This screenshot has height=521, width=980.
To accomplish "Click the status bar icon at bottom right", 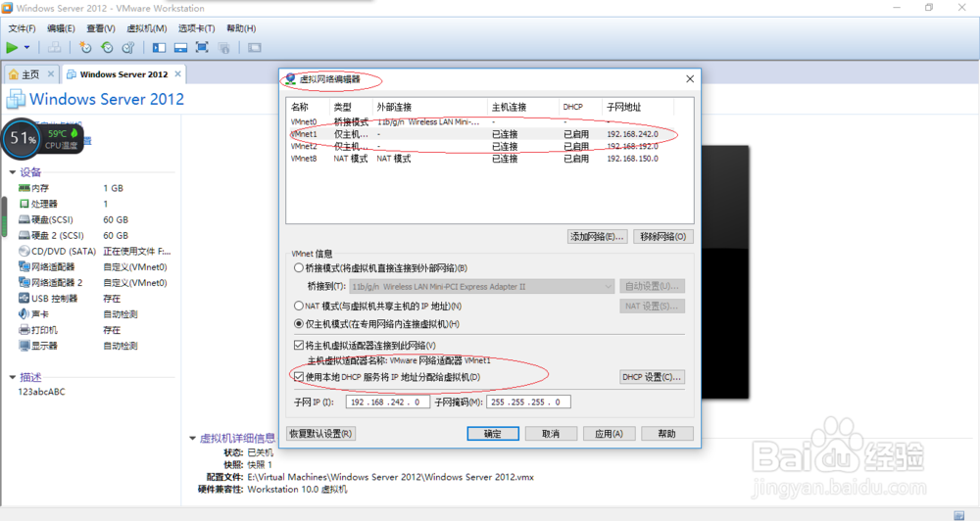I will pos(958,515).
